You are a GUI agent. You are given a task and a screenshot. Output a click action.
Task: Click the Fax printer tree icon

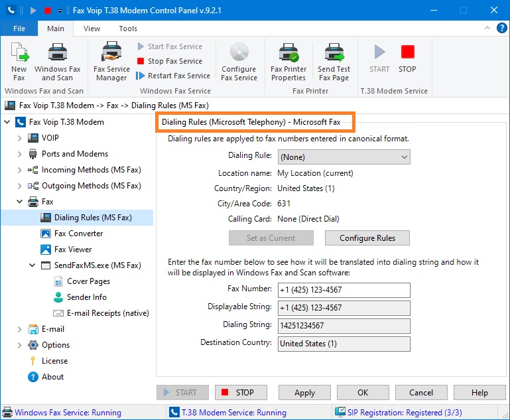[x=33, y=202]
